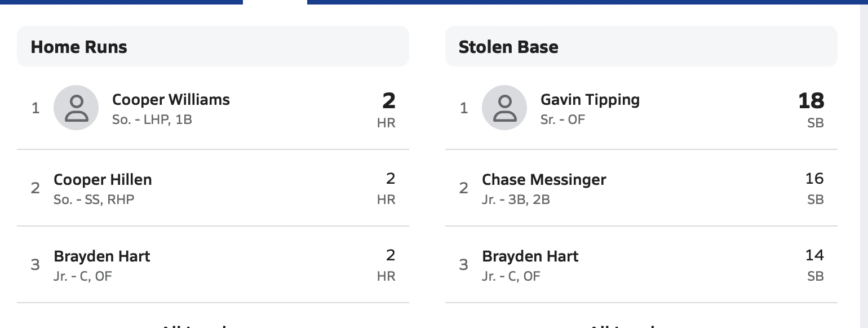Viewport: 868px width, 328px height.
Task: Select the rank 2 Stolen Base row
Action: coord(641,188)
